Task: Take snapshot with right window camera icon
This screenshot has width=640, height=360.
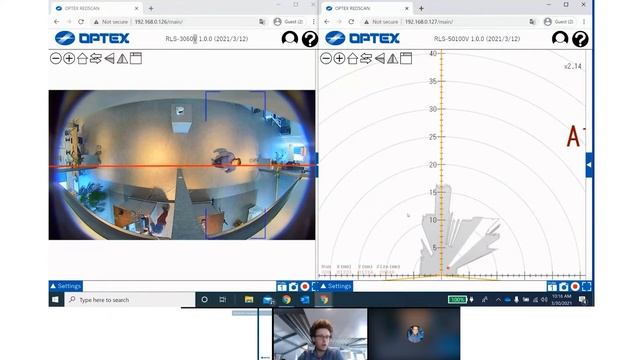Action: [564, 287]
